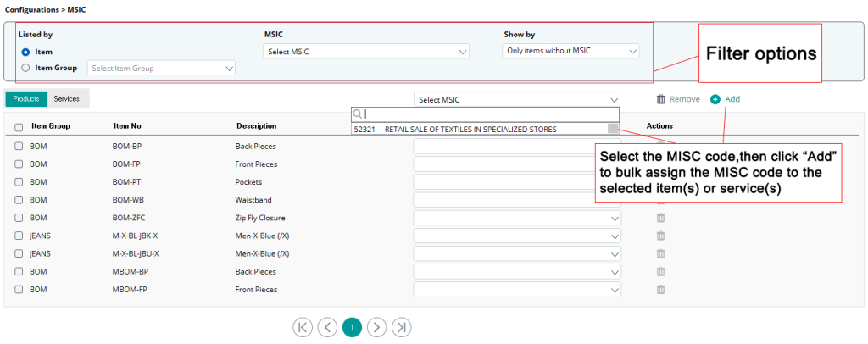This screenshot has height=344, width=868.
Task: Check the box for BOM-BP row
Action: click(19, 146)
